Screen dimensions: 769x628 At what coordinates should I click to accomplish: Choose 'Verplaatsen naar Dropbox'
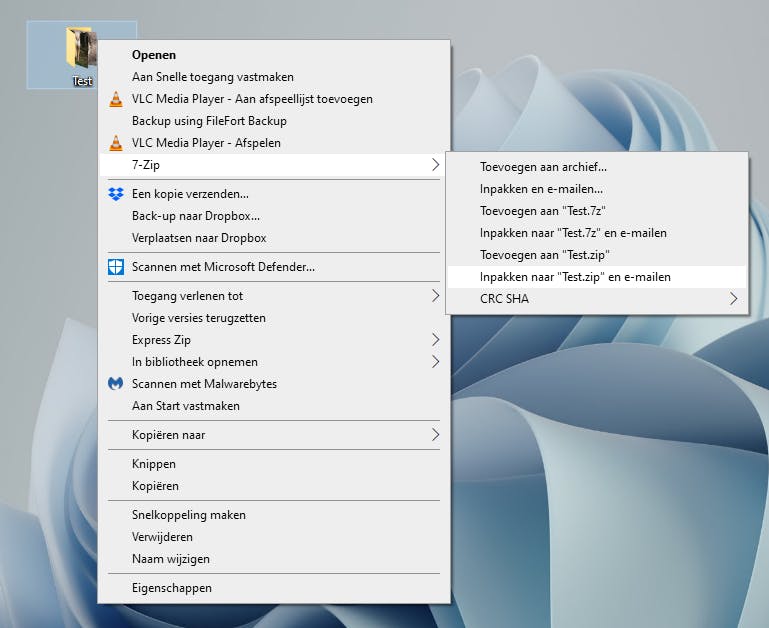point(274,238)
